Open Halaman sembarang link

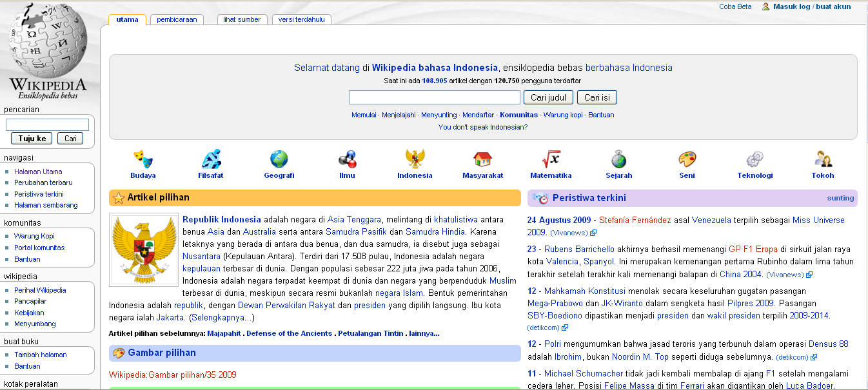[x=46, y=205]
